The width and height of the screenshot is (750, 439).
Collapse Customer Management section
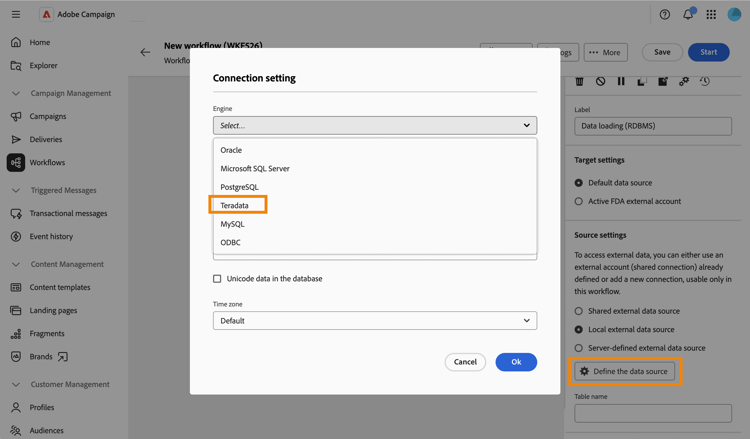point(16,384)
